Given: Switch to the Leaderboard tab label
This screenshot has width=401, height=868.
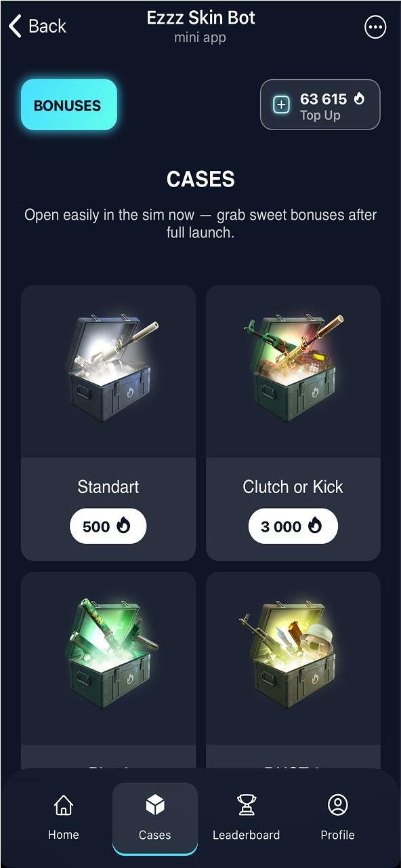Looking at the screenshot, I should point(246,835).
